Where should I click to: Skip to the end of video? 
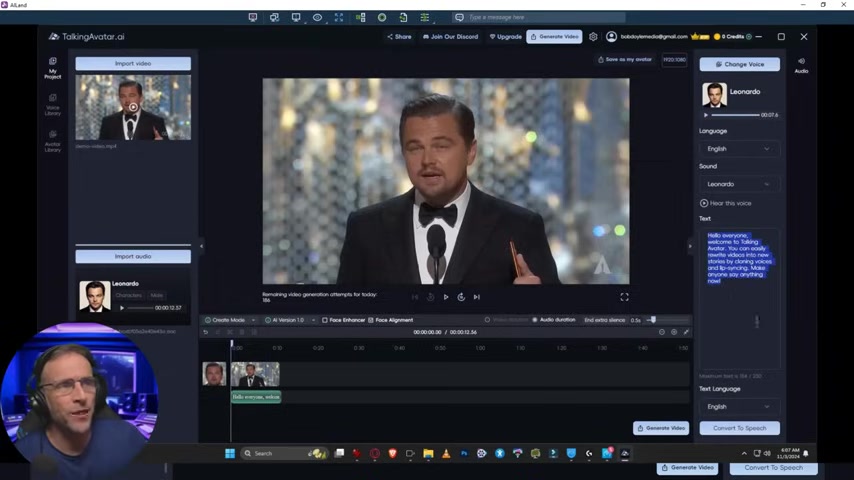point(477,297)
